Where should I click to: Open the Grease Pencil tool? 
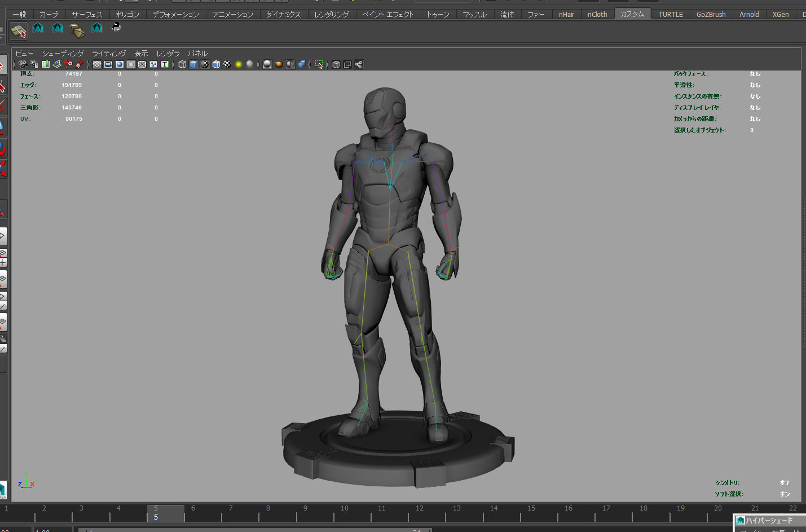coord(79,64)
